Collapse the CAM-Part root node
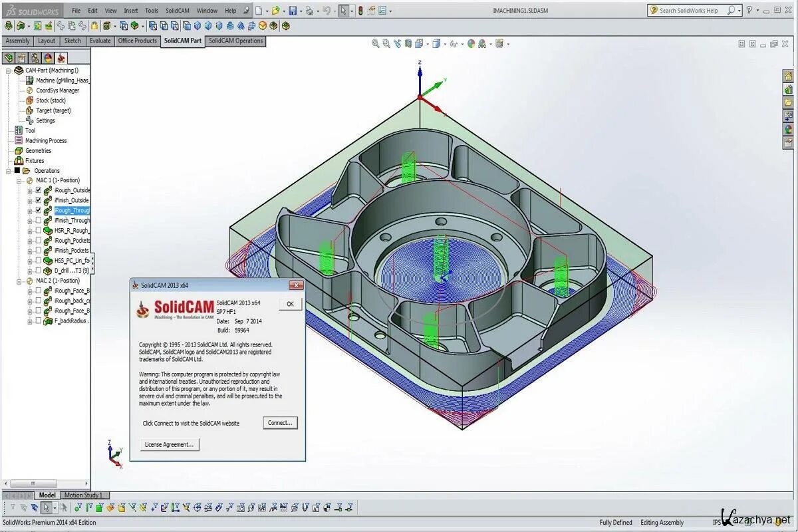Viewport: 798px width, 532px height. [9, 70]
